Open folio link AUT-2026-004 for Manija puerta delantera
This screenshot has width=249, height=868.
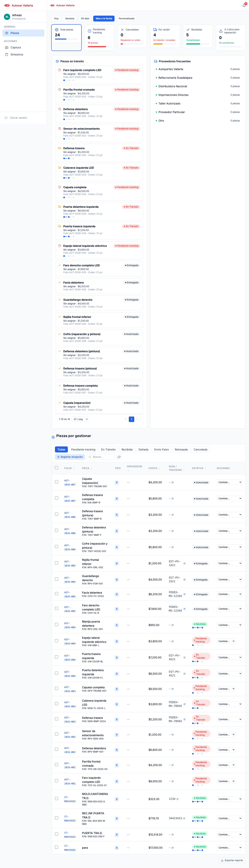[70, 625]
